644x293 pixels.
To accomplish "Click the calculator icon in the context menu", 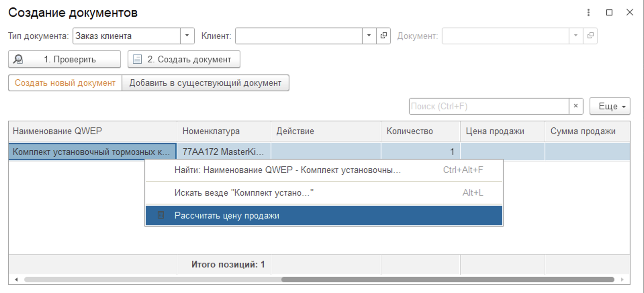I will tap(161, 215).
